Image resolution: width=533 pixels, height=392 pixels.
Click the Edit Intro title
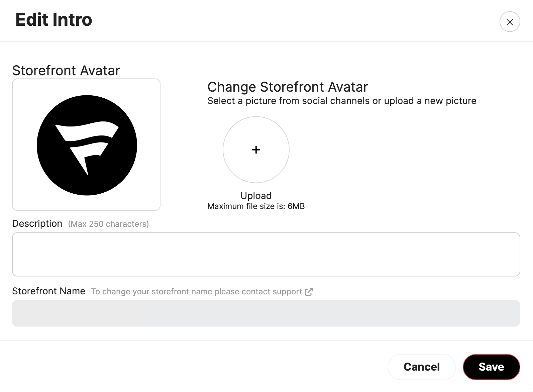[54, 20]
